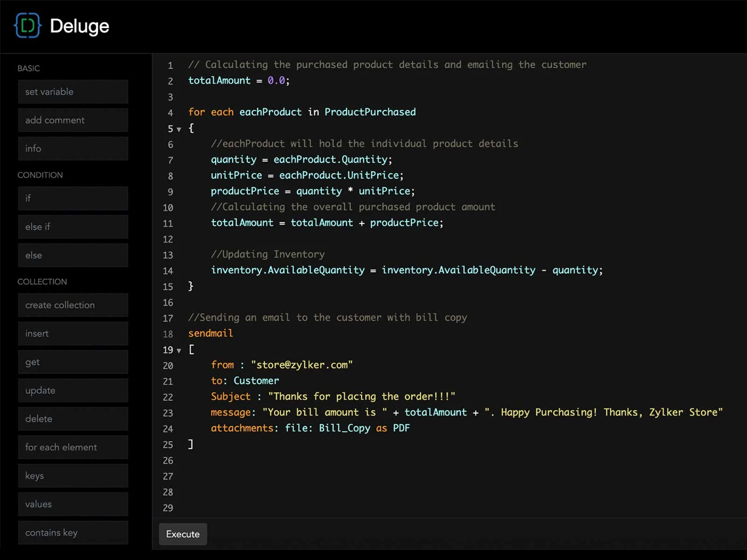
Task: Click ProductPurchased in the for each line
Action: [x=370, y=112]
